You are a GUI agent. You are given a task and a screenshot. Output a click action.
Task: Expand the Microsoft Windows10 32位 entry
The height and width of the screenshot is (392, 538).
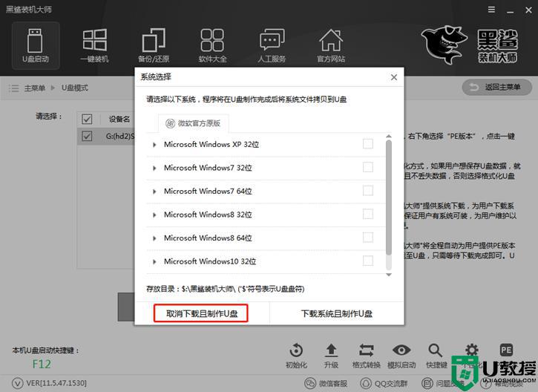pyautogui.click(x=154, y=261)
